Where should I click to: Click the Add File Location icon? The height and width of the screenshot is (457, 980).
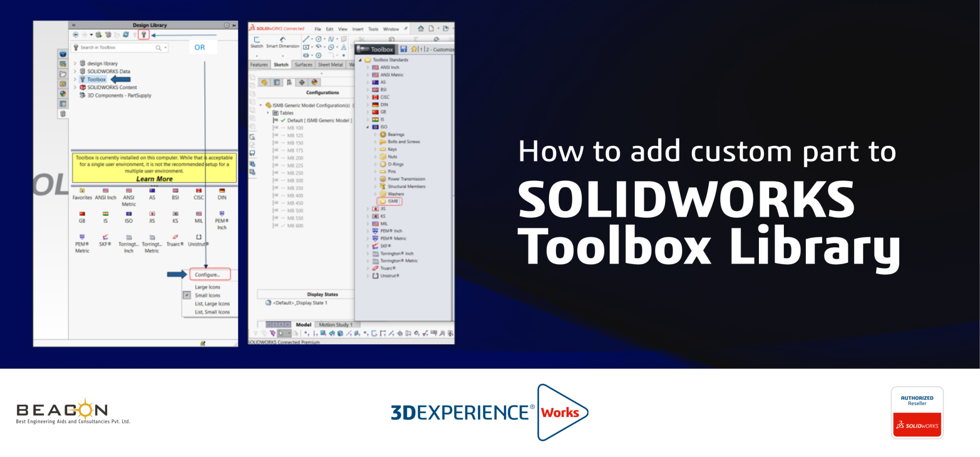tap(108, 35)
